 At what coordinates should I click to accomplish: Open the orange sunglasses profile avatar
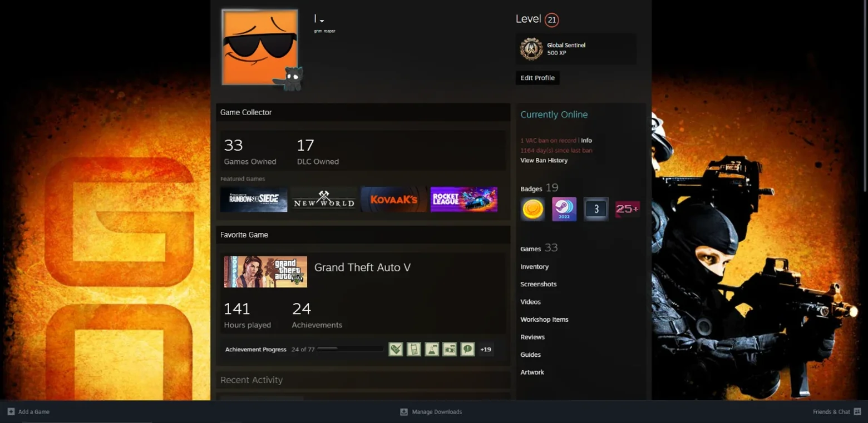(x=260, y=47)
